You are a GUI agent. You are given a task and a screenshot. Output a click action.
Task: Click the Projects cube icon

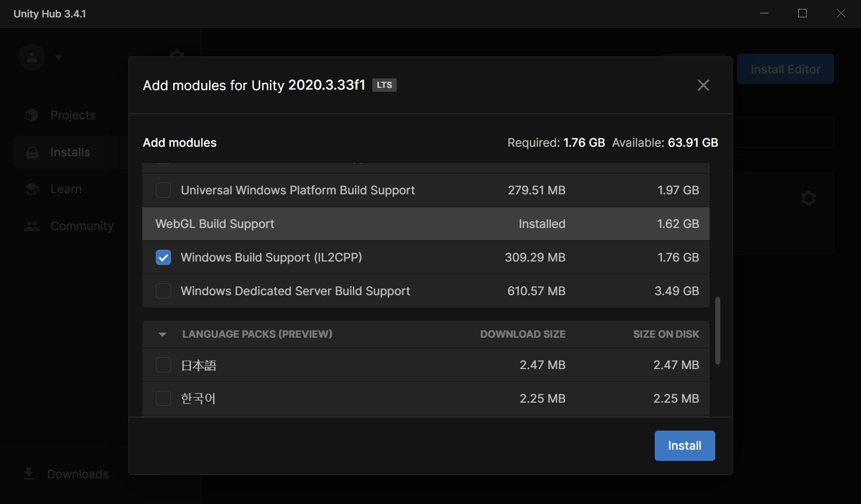32,115
